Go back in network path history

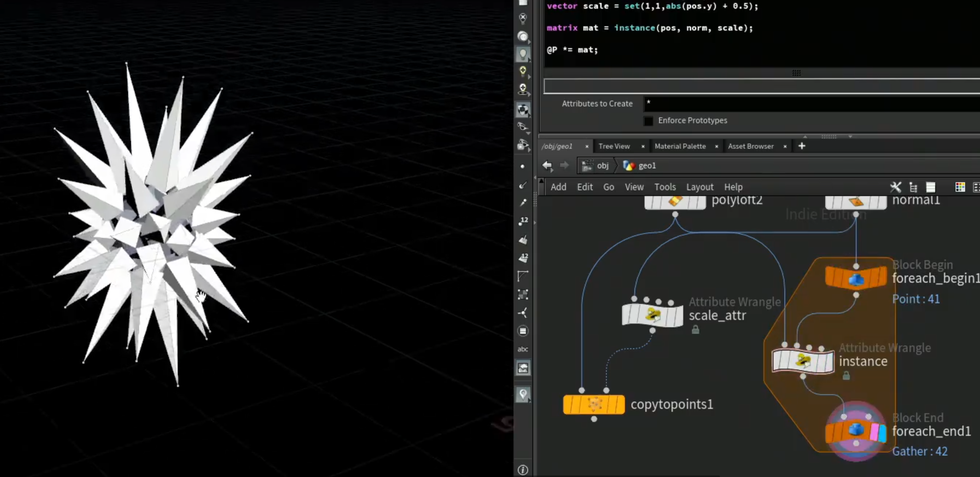(x=547, y=165)
